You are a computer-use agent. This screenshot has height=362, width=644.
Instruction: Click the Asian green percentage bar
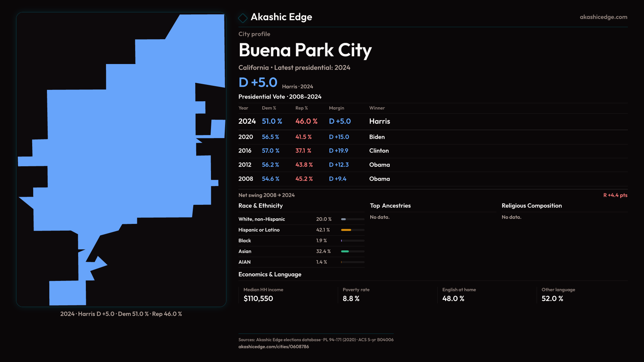click(345, 251)
